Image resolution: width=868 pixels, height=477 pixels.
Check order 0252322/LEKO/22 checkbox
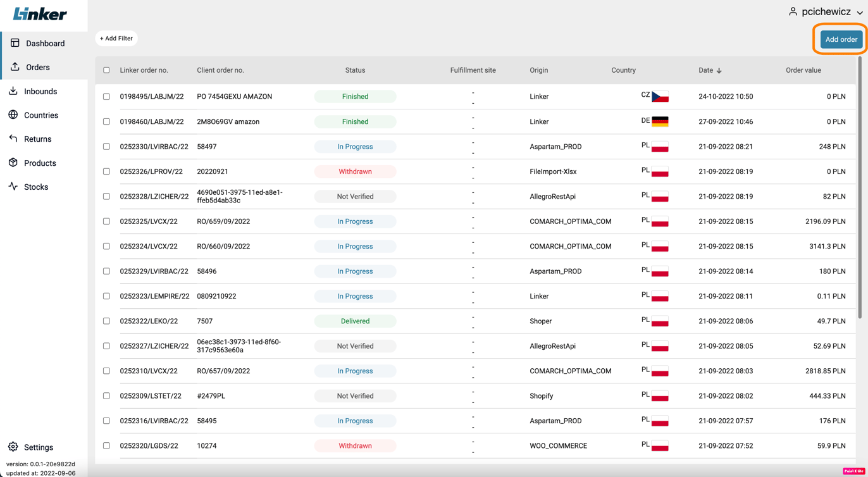coord(106,321)
